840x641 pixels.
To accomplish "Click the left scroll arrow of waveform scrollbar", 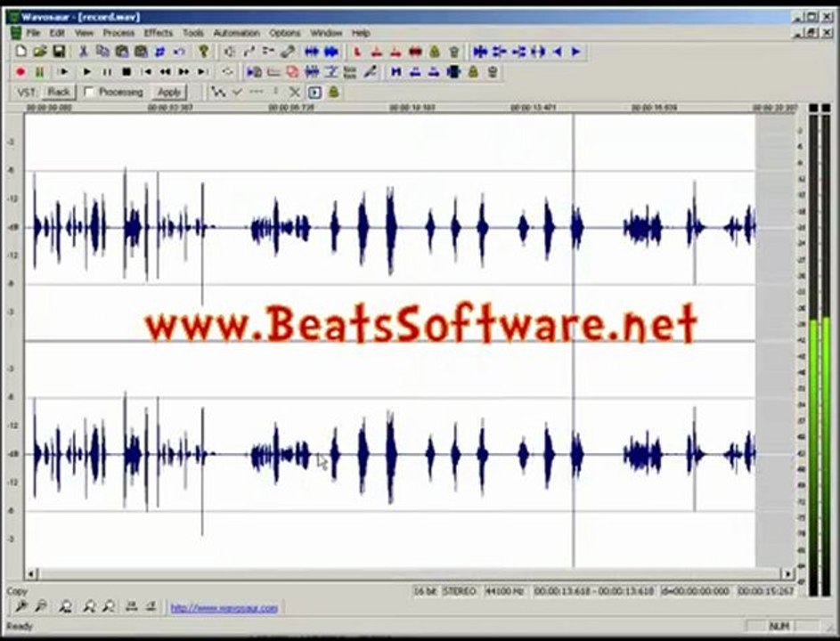I will tap(30, 574).
